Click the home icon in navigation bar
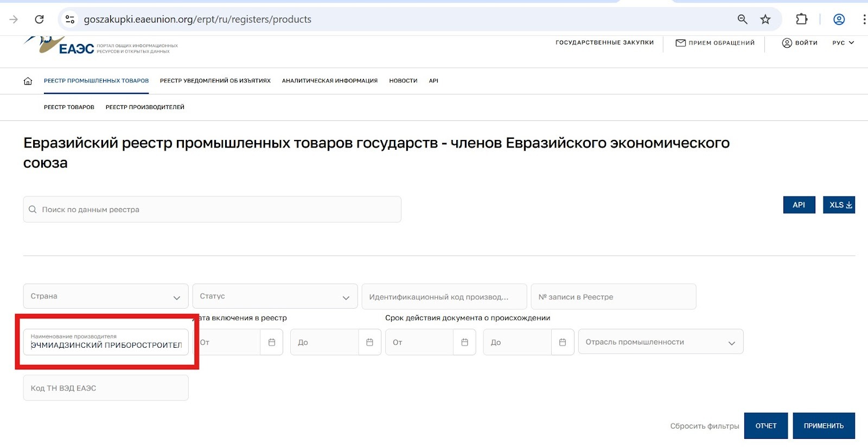 tap(28, 81)
